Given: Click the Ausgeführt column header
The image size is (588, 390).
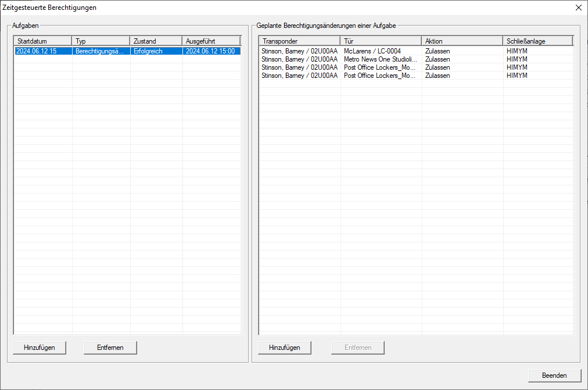Looking at the screenshot, I should [x=211, y=41].
